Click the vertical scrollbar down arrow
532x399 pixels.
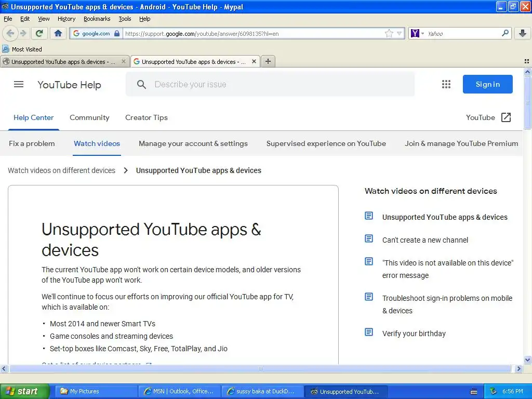pyautogui.click(x=527, y=360)
